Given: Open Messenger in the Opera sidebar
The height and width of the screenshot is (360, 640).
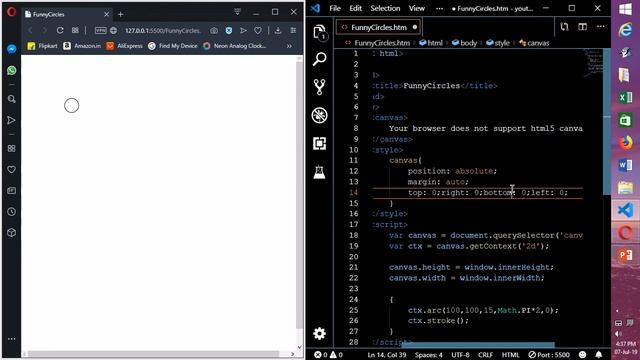Looking at the screenshot, I should pos(11,49).
